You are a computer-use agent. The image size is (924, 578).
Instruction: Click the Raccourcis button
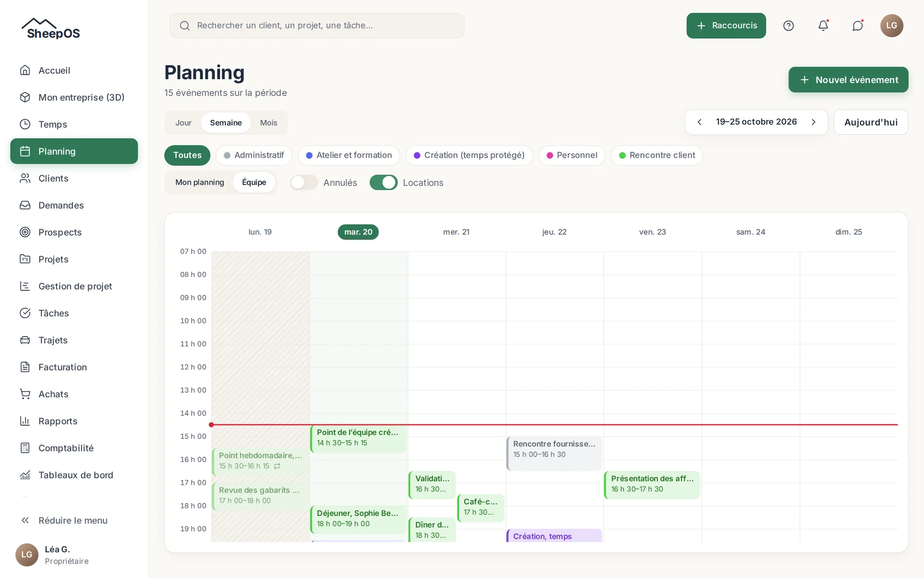coord(726,26)
